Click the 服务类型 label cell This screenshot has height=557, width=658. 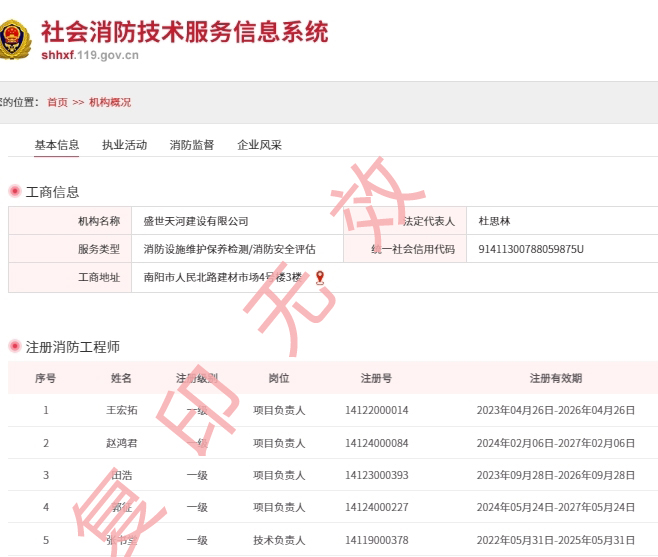coord(70,249)
